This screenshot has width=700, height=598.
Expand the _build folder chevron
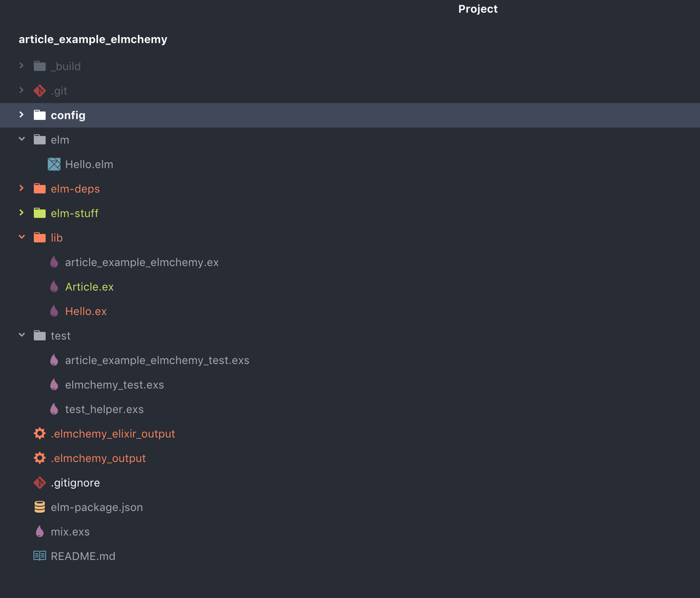click(21, 66)
